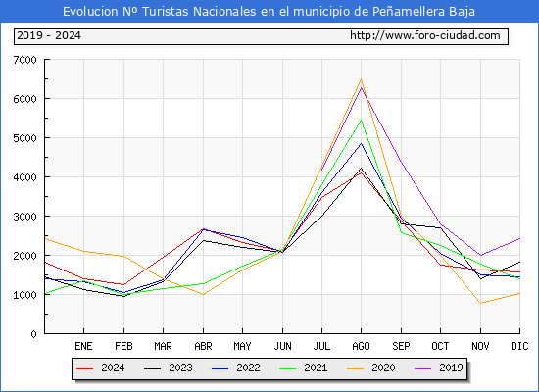Click the 1000 y-axis value
Screen dimensions: 539x392
24,295
